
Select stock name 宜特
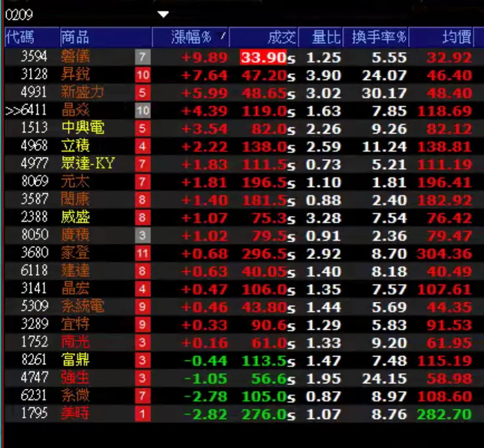click(75, 324)
